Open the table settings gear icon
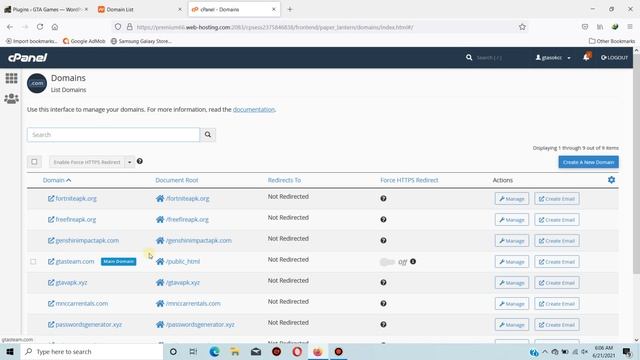The width and height of the screenshot is (640, 360). tap(611, 180)
